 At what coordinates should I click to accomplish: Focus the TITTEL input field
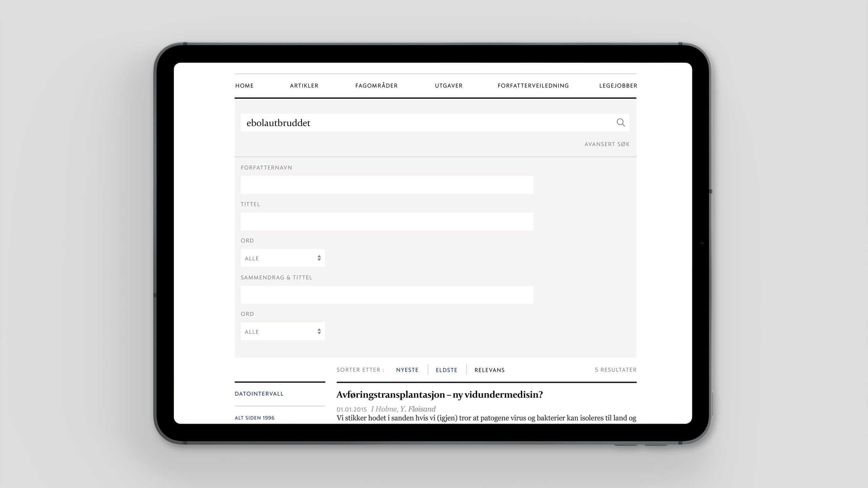click(387, 222)
